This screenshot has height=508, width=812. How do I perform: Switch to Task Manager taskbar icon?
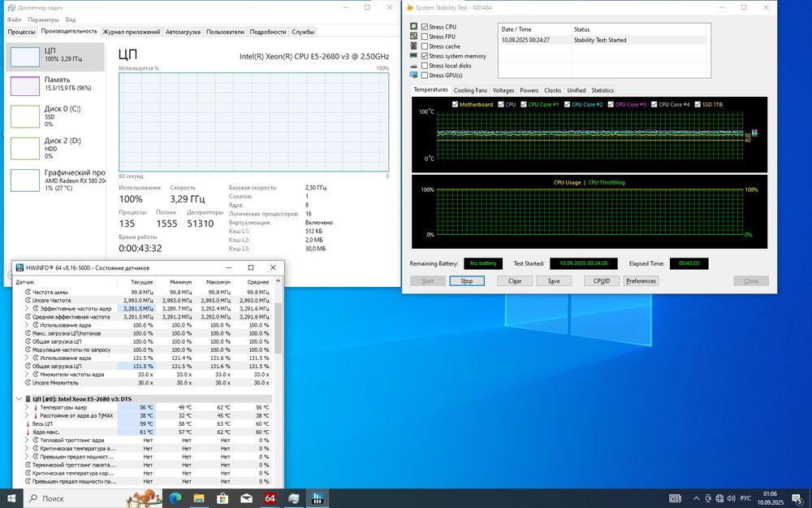(x=294, y=498)
